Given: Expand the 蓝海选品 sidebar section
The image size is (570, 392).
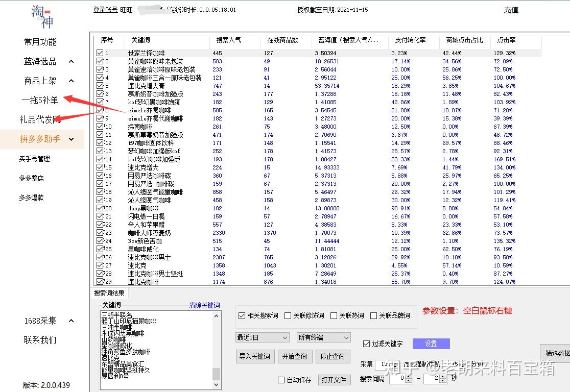Looking at the screenshot, I should point(72,61).
